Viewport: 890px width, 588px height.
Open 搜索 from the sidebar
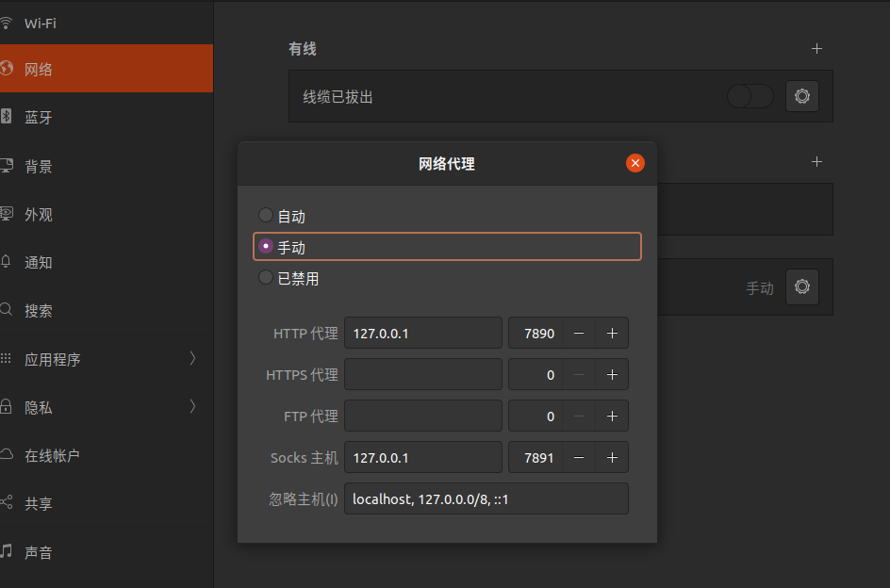9,310
